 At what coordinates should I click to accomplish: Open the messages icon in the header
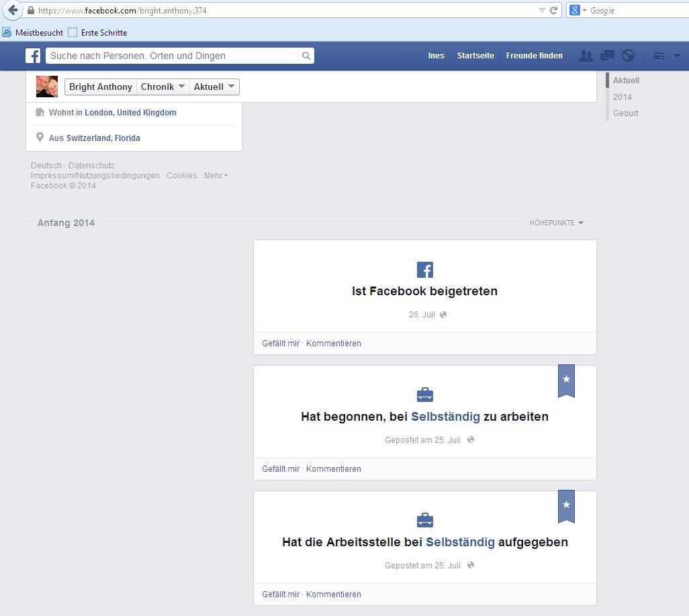click(607, 56)
